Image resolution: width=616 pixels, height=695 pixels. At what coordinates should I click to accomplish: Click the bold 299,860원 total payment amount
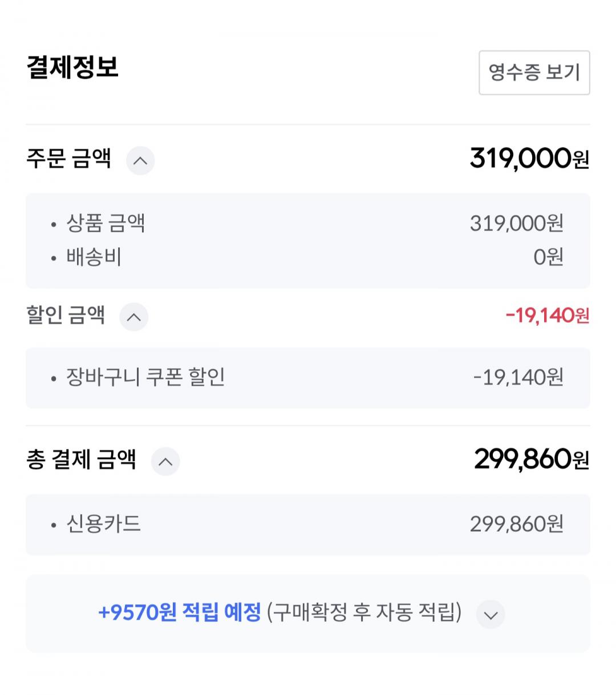[x=531, y=459]
